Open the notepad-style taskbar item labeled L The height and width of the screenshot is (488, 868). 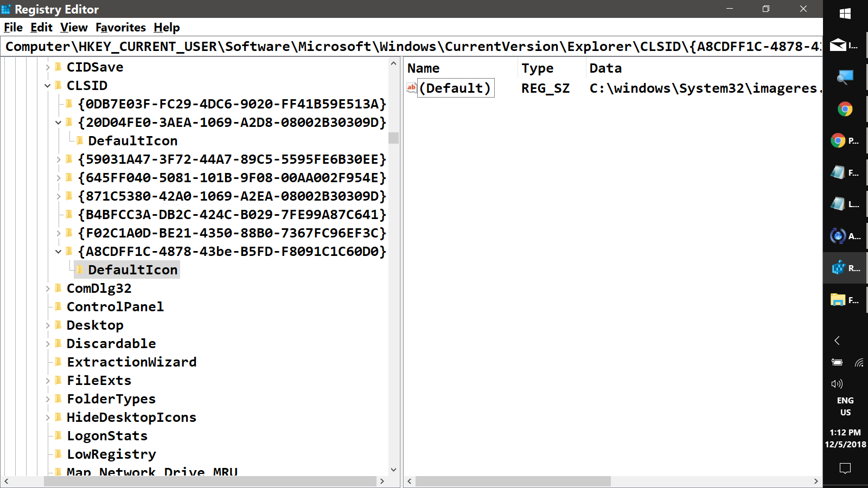pyautogui.click(x=845, y=204)
